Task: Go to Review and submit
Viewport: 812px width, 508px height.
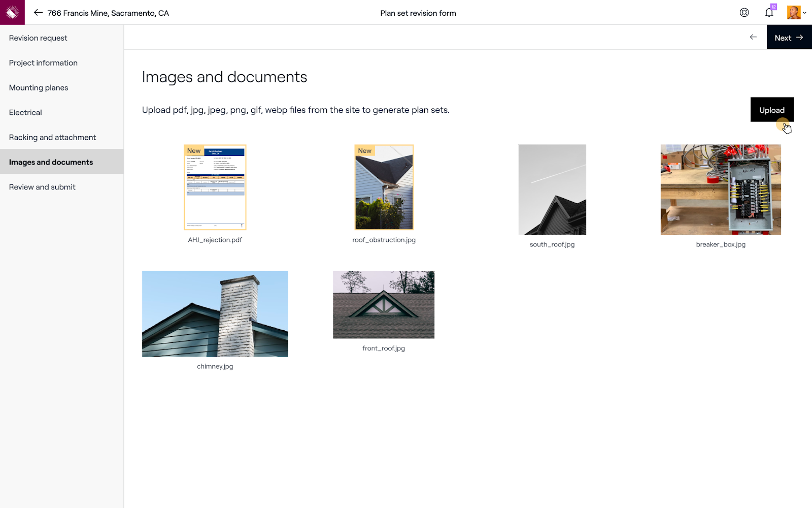Action: click(x=42, y=187)
